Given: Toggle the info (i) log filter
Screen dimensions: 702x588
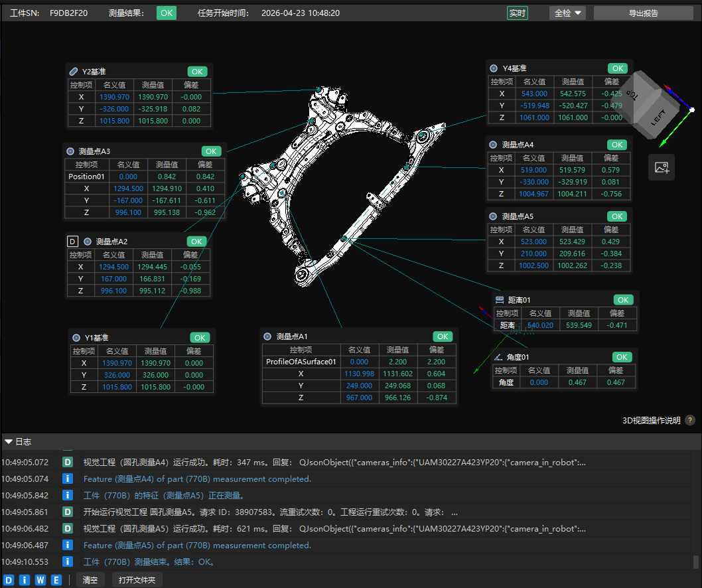Looking at the screenshot, I should click(x=25, y=580).
